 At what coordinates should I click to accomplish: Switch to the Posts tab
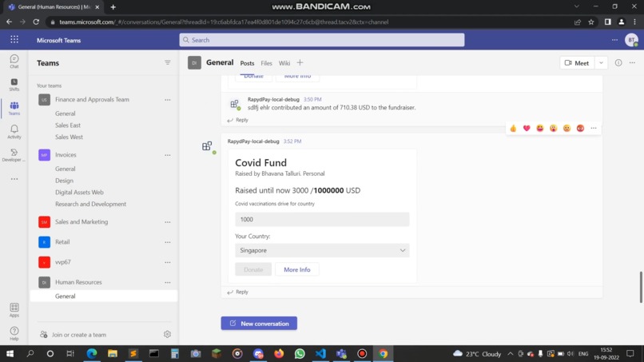pos(247,63)
